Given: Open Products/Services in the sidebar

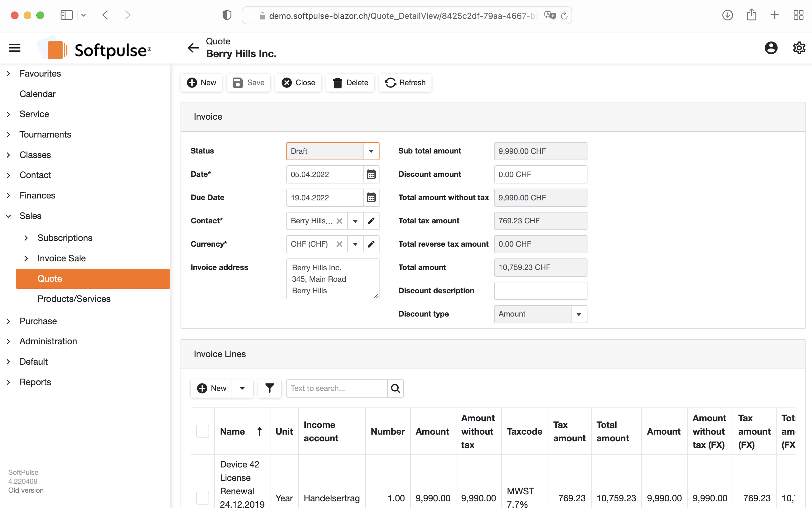Looking at the screenshot, I should (x=74, y=299).
